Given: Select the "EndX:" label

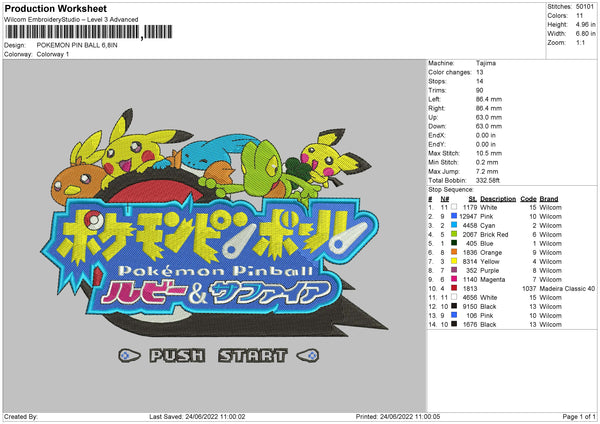Looking at the screenshot, I should [x=437, y=135].
